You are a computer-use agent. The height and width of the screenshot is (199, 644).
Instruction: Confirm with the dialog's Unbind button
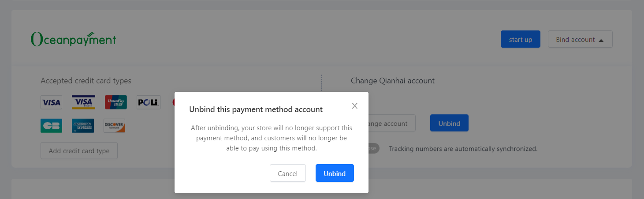point(335,173)
